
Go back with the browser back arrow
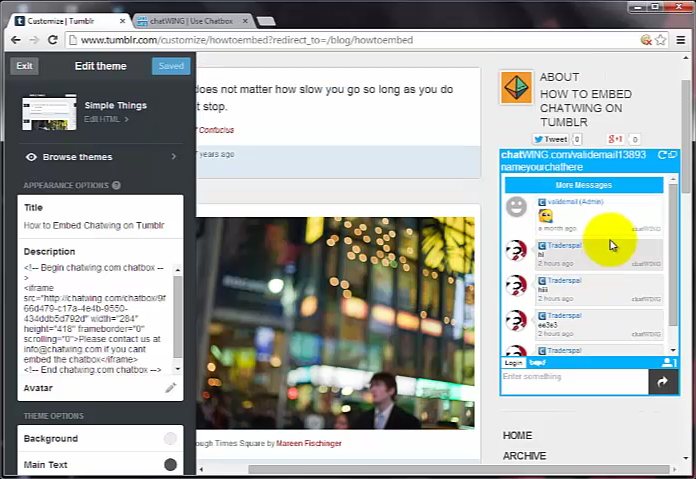16,40
